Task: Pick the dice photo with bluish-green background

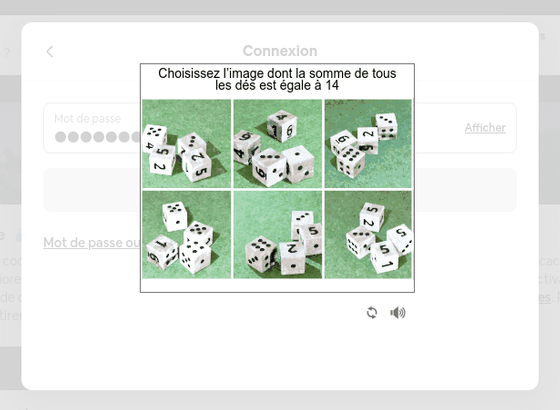Action: [x=368, y=144]
